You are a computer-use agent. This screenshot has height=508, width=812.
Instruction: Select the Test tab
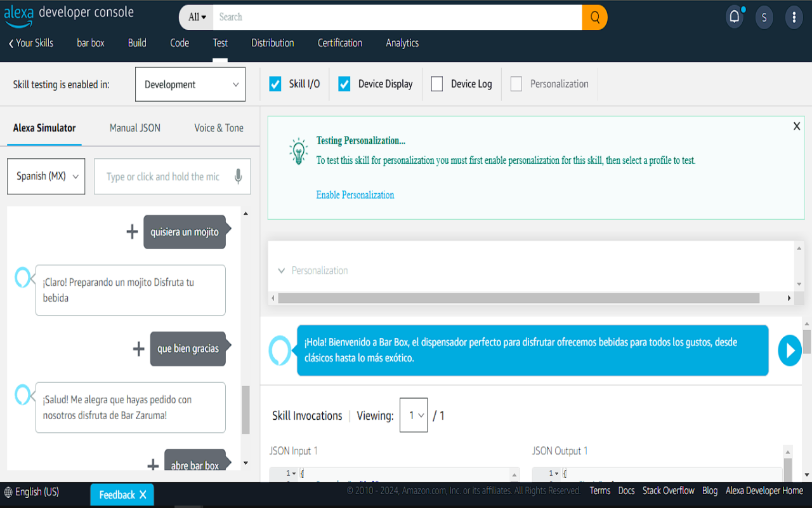(x=220, y=43)
